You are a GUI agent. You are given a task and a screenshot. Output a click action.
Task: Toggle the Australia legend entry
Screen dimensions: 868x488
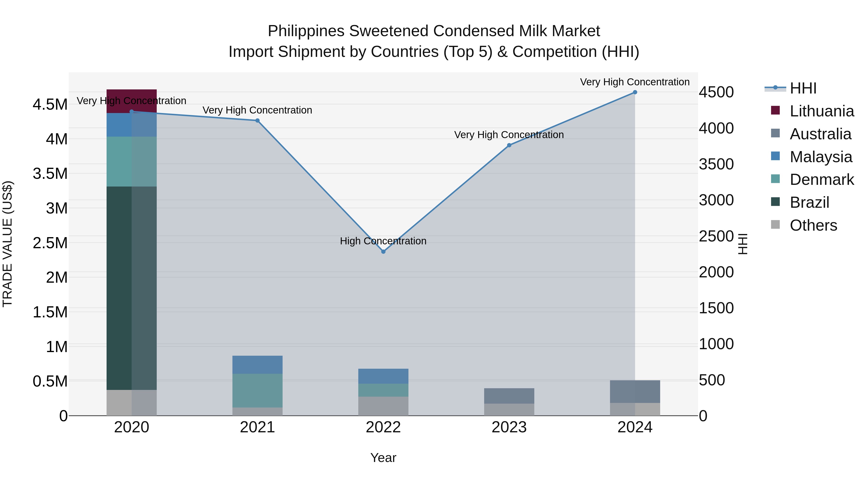[811, 134]
